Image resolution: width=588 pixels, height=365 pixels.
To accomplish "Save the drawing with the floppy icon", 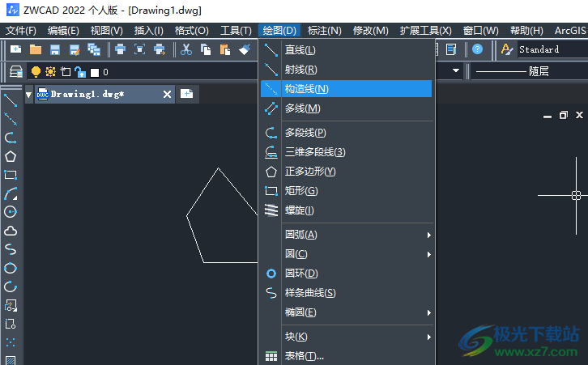I will (x=55, y=49).
